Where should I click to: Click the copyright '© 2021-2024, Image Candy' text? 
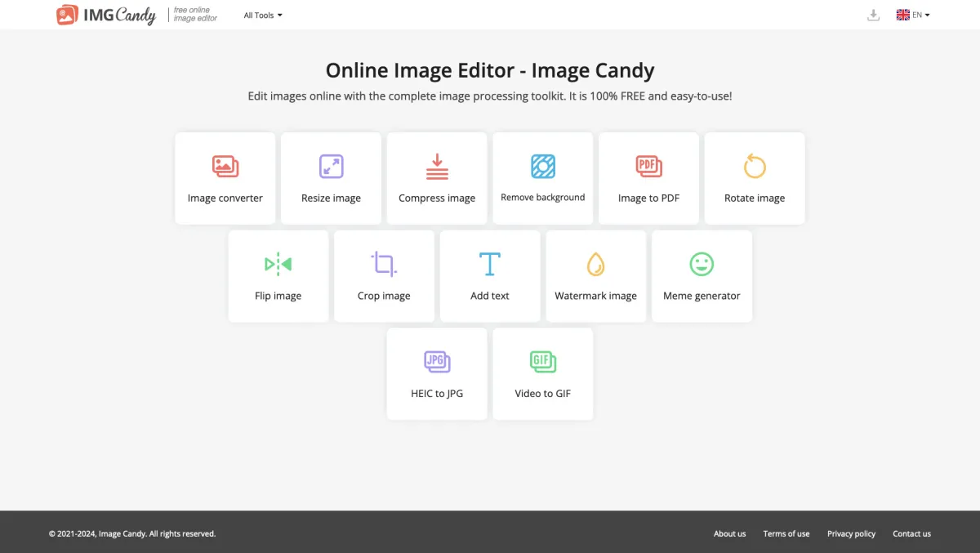tap(132, 533)
